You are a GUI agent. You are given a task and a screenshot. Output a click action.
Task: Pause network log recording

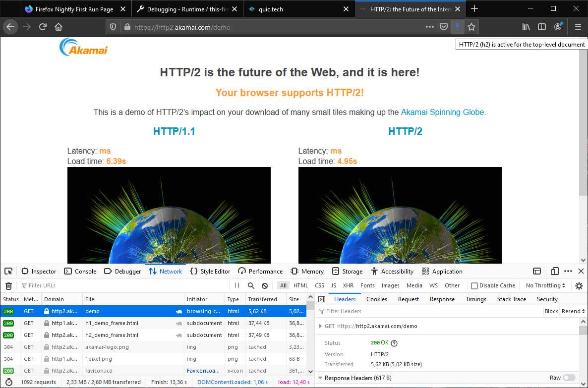237,285
